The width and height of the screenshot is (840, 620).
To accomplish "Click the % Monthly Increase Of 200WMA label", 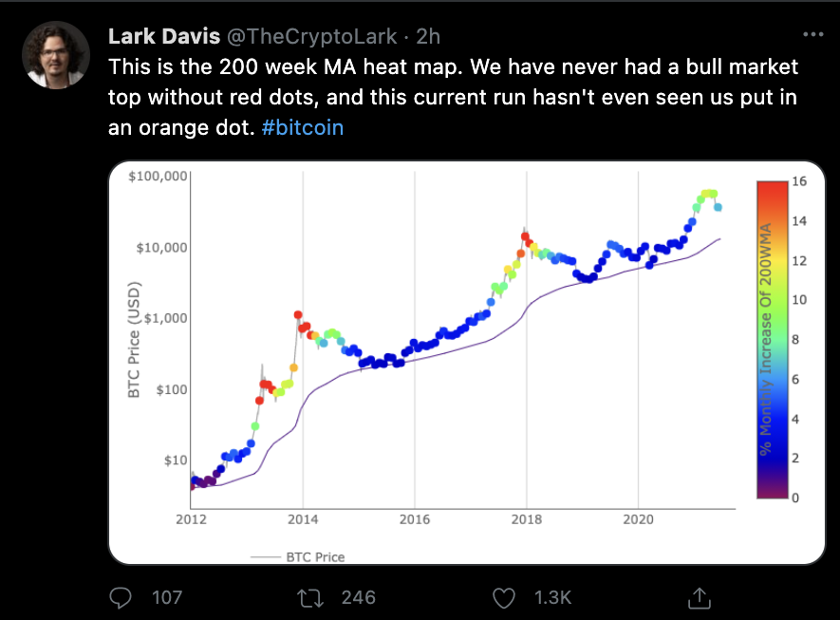I will pyautogui.click(x=765, y=339).
